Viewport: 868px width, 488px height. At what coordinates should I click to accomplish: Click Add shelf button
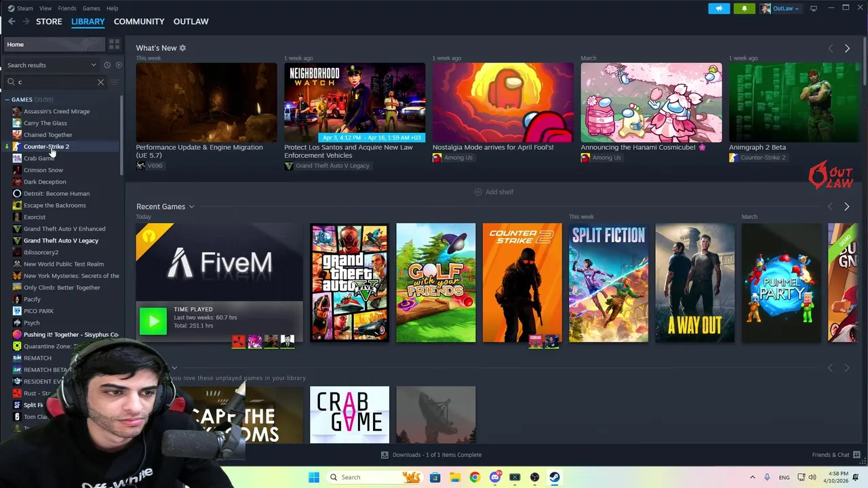tap(494, 192)
